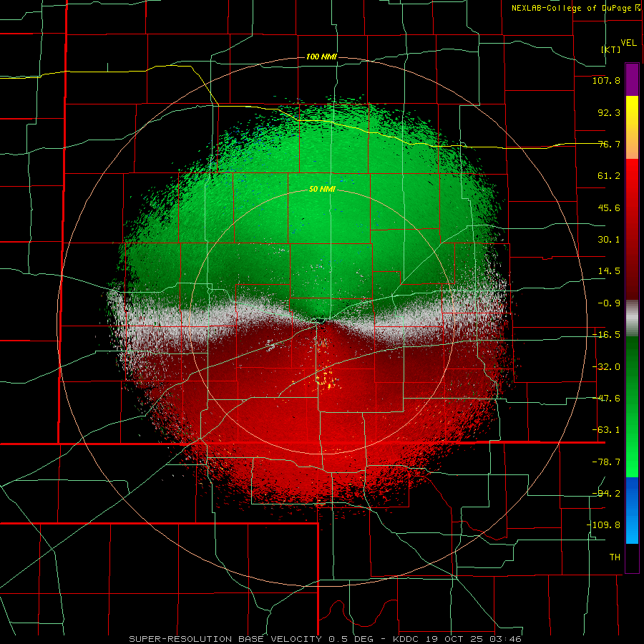Click the yellow velocity speckles south of the radar

click(326, 379)
